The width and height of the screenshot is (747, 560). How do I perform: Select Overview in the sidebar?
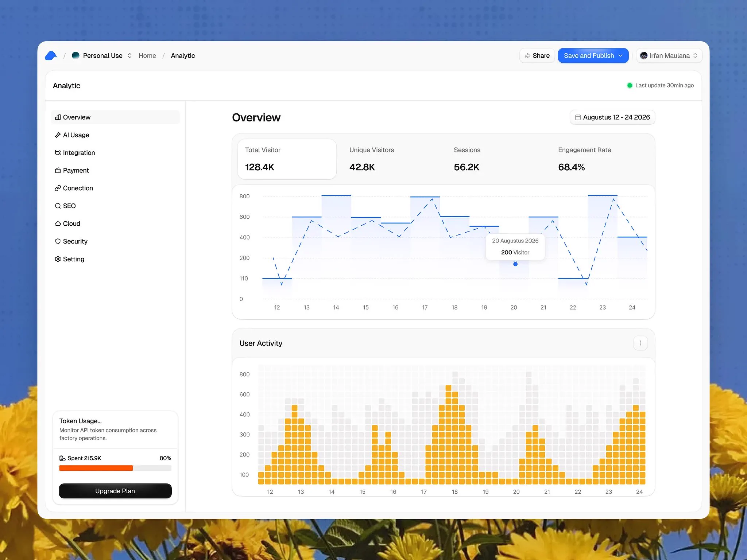click(115, 117)
